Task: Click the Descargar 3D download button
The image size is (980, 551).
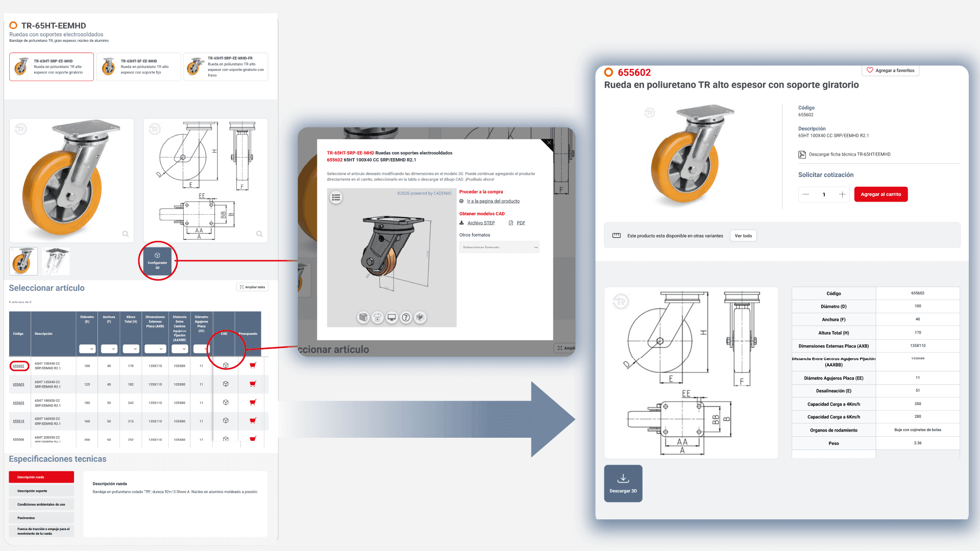Action: (623, 483)
